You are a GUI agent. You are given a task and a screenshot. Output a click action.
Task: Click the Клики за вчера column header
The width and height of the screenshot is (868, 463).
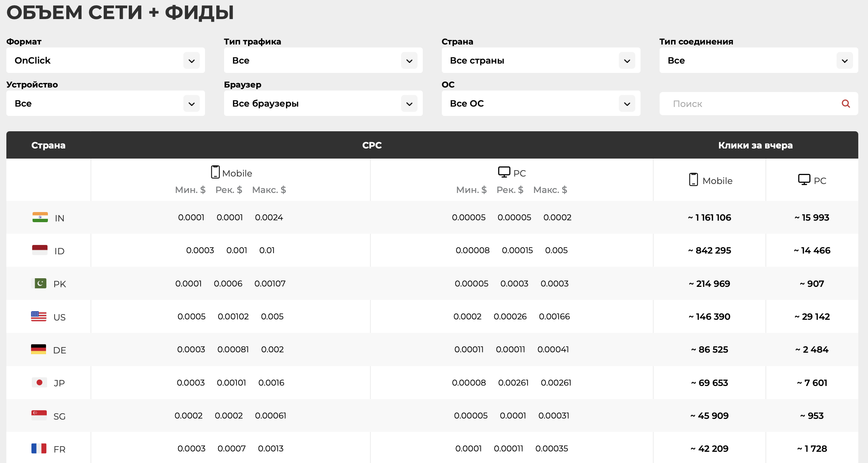(x=755, y=145)
